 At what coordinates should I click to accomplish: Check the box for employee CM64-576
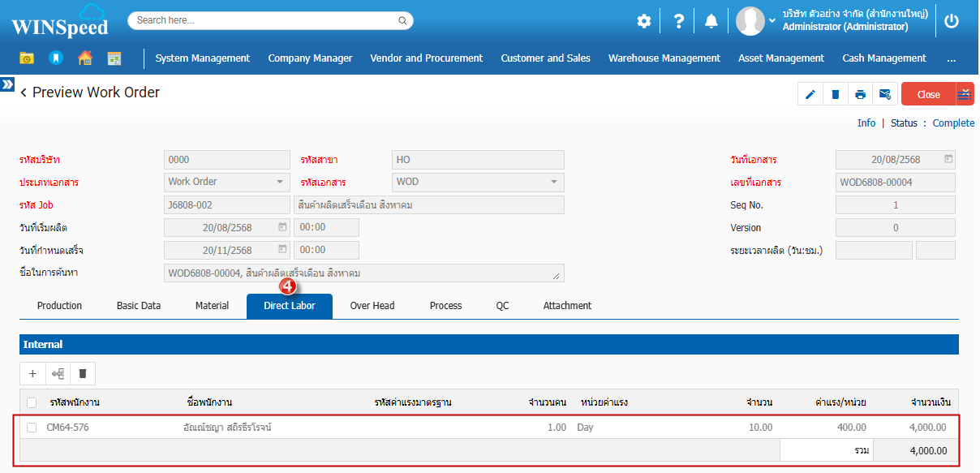(32, 428)
